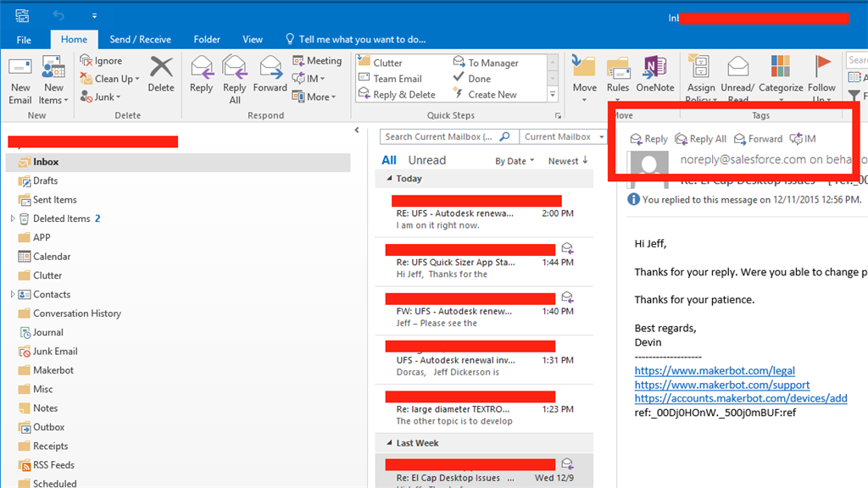Select the Inbox folder
The image size is (868, 488).
pyautogui.click(x=178, y=162)
